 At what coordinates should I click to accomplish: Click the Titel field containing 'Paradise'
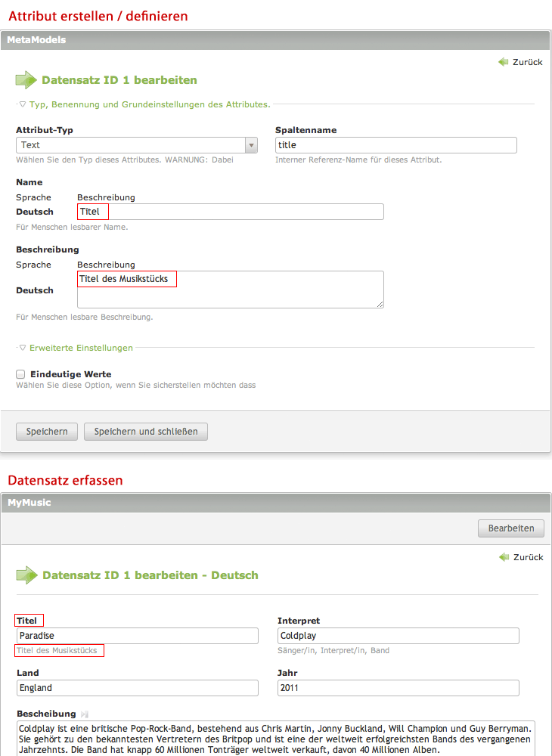[x=137, y=636]
